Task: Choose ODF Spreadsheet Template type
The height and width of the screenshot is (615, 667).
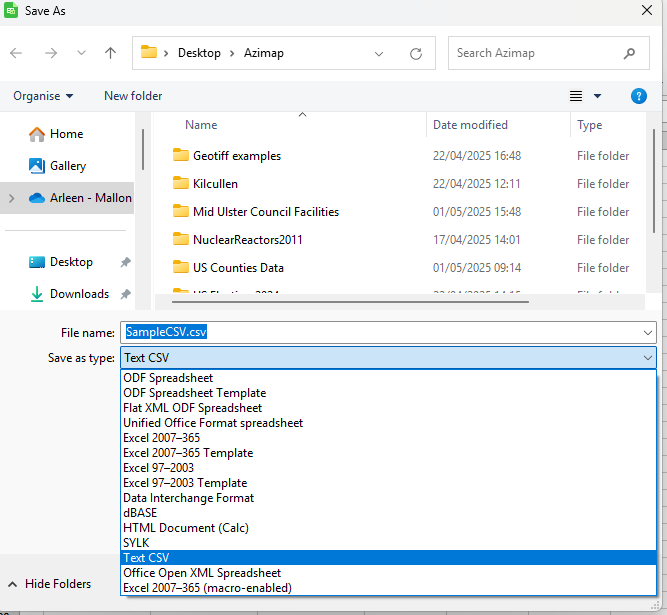Action: [388, 393]
